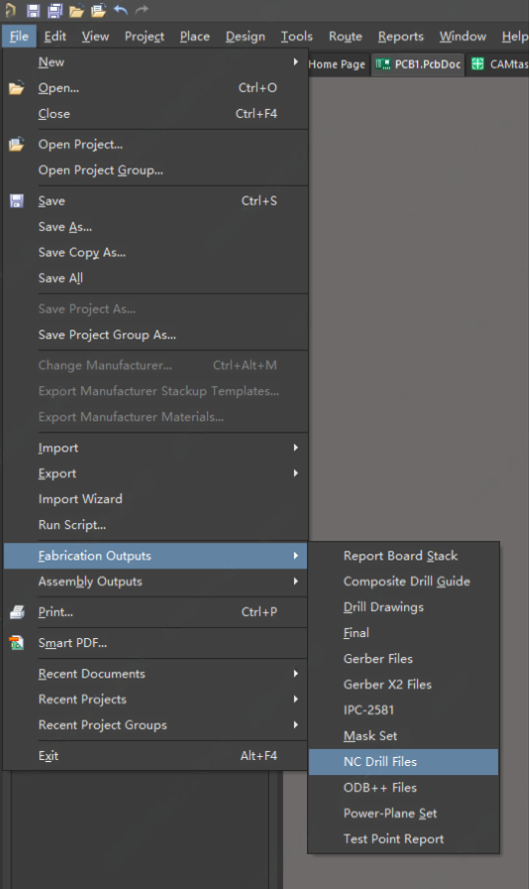Open the Reports menu
The width and height of the screenshot is (530, 889).
[x=401, y=36]
